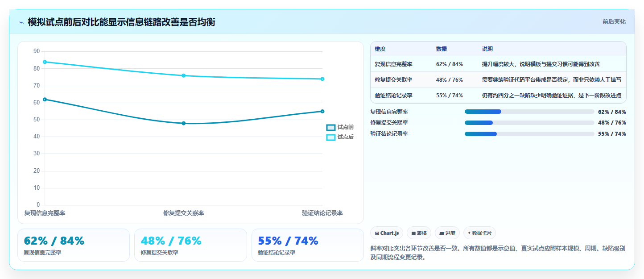644x279 pixels.
Task: Open the 55% / 74% data card
Action: [x=308, y=245]
